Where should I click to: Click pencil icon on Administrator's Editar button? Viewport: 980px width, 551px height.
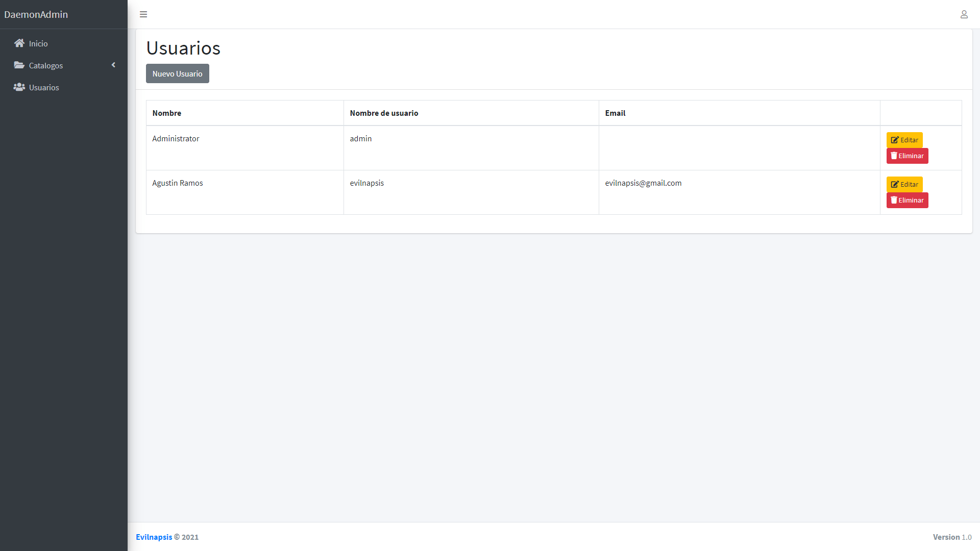click(894, 140)
